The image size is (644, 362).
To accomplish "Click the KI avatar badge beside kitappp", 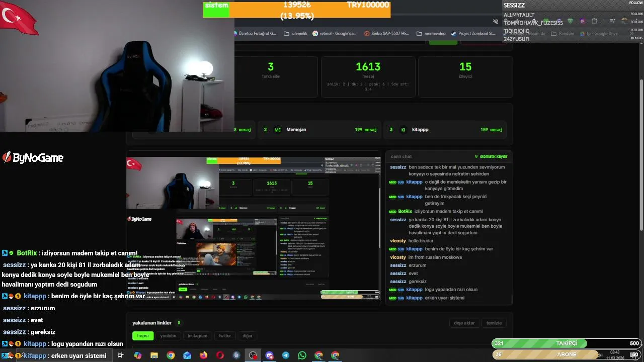I will (x=403, y=130).
